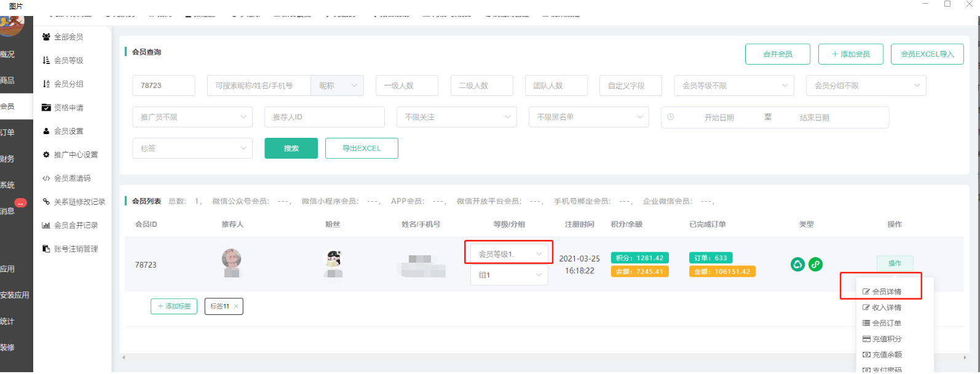Remove 标签11 tag with its x
Viewport: 980px width, 374px height.
[236, 306]
